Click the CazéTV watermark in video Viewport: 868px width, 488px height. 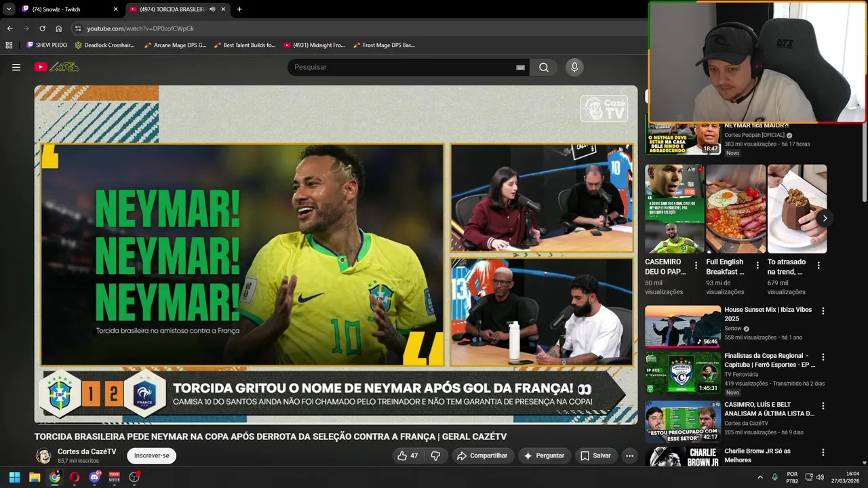[x=604, y=108]
